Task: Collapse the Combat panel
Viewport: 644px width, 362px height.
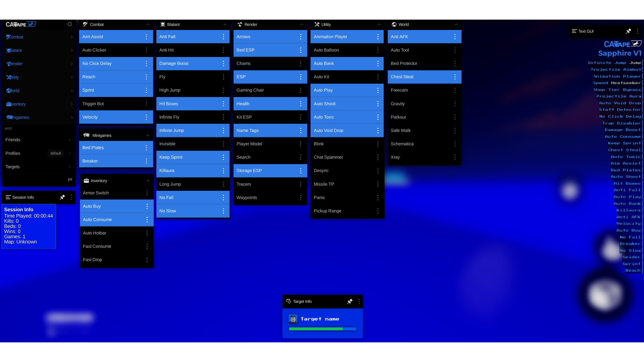Action: point(148,25)
